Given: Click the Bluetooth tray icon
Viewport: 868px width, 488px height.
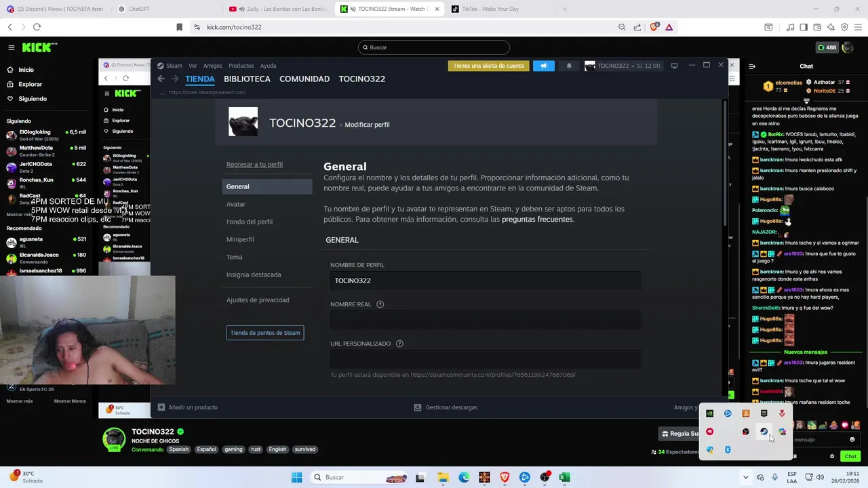Looking at the screenshot, I should pos(728,449).
